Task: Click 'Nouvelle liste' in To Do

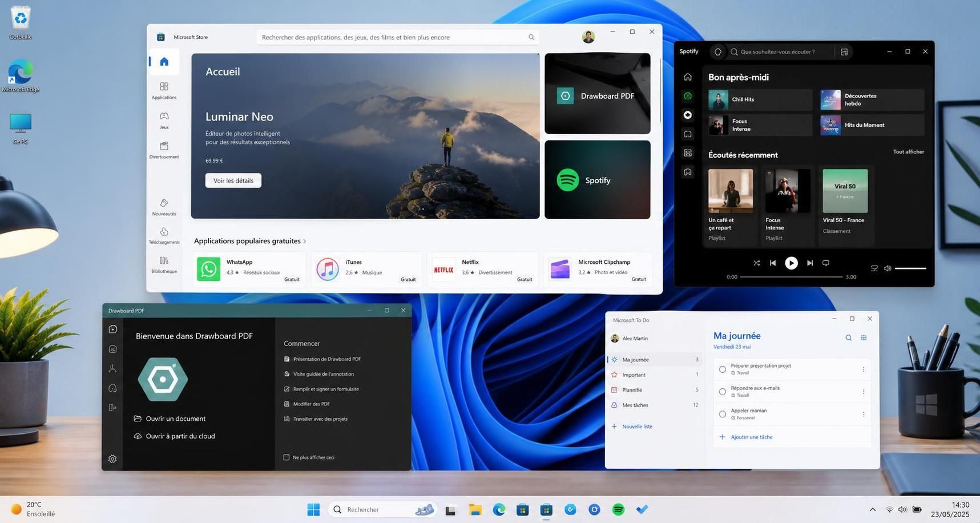Action: coord(632,427)
